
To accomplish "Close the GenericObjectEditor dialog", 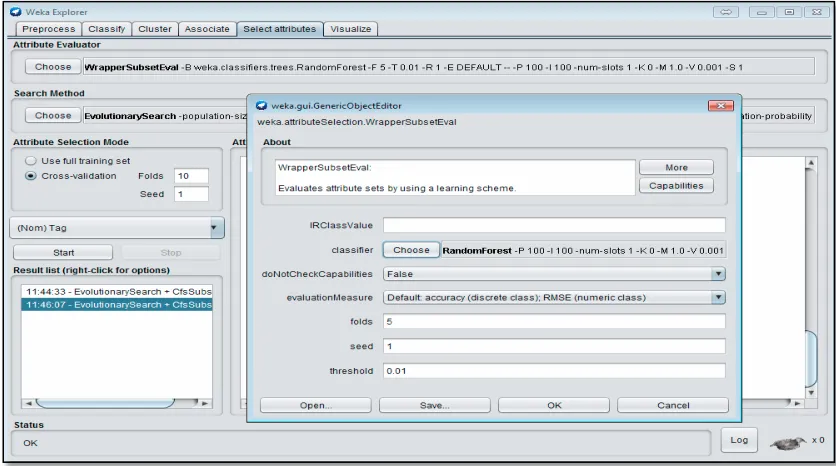I will (720, 106).
